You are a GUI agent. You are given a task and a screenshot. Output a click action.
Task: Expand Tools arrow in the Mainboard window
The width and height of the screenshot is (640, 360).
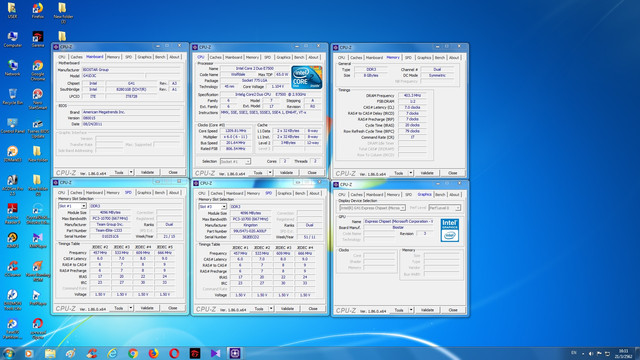coord(131,172)
